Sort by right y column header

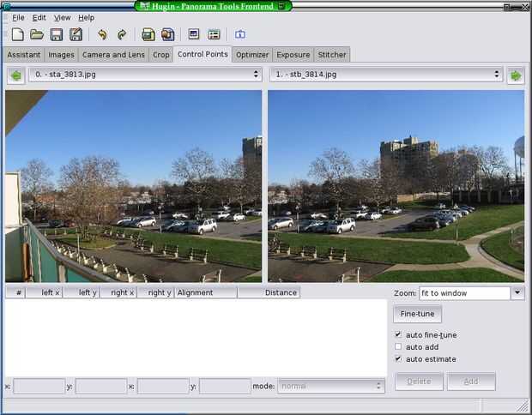(x=155, y=292)
